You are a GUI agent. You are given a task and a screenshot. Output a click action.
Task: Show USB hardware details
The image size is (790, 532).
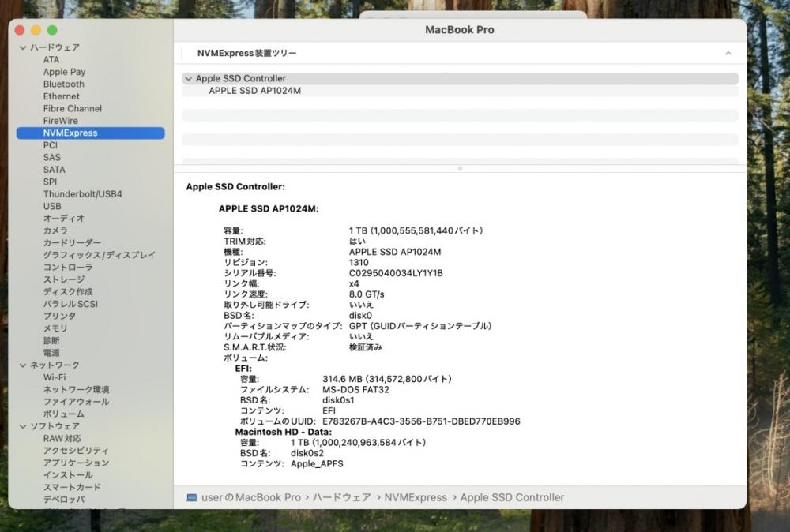click(x=52, y=206)
